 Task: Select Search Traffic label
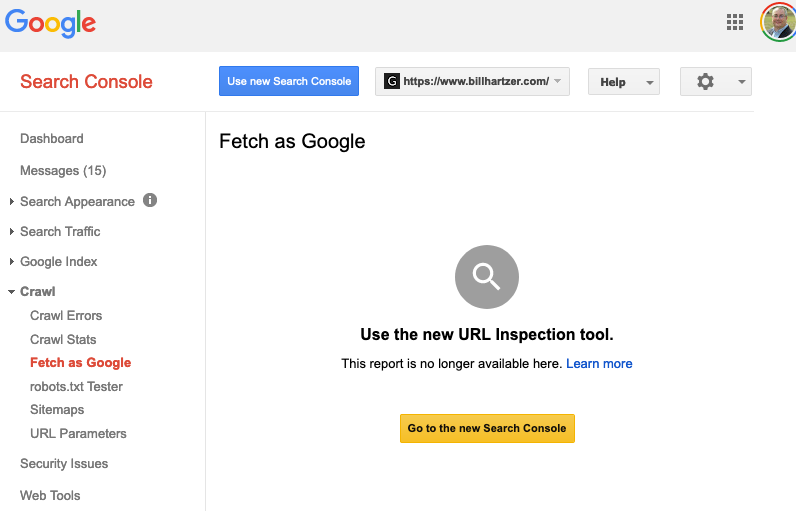coord(60,231)
